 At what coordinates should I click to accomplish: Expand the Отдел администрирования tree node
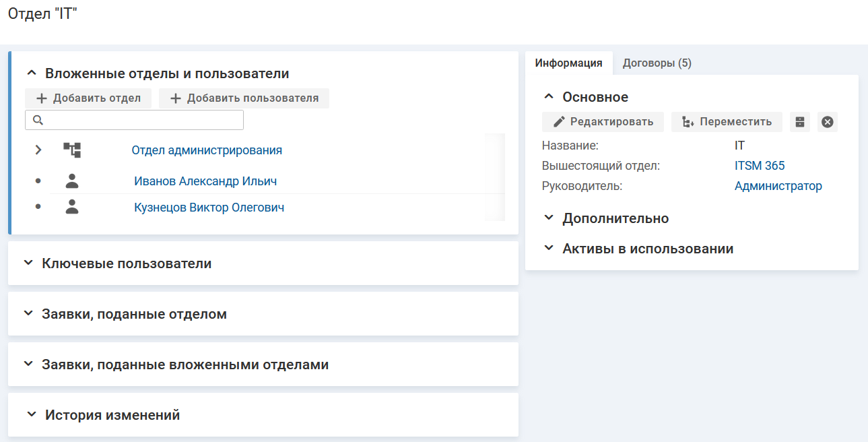38,150
